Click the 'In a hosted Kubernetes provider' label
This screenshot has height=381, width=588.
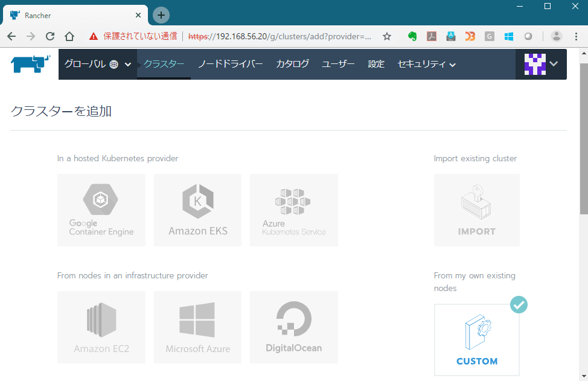point(118,159)
